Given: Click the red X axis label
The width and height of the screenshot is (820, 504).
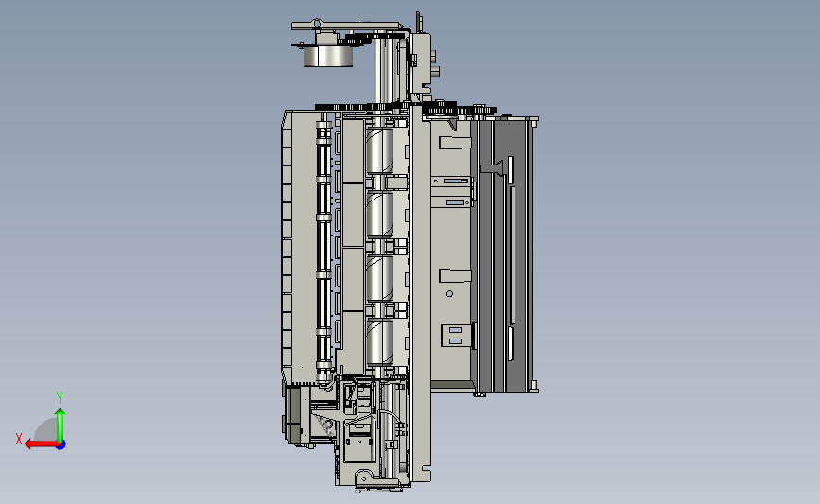Looking at the screenshot, I should 19,439.
